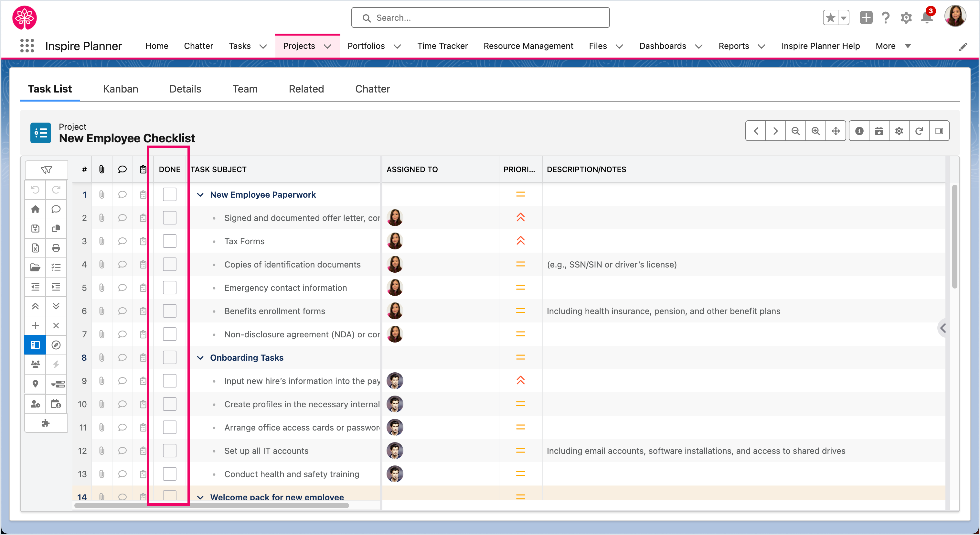Click the home icon in left toolbar
The height and width of the screenshot is (535, 980).
coord(35,209)
